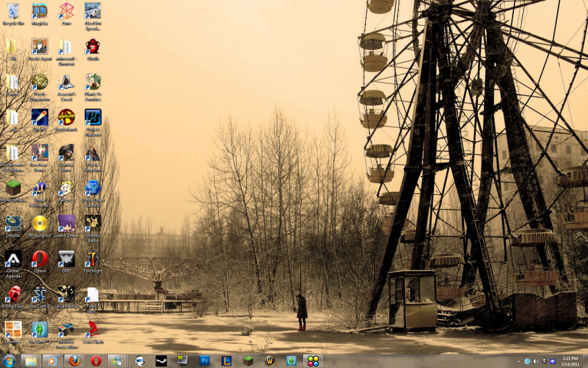This screenshot has height=368, width=588.
Task: Open the taskbar clock and date
Action: [x=570, y=361]
